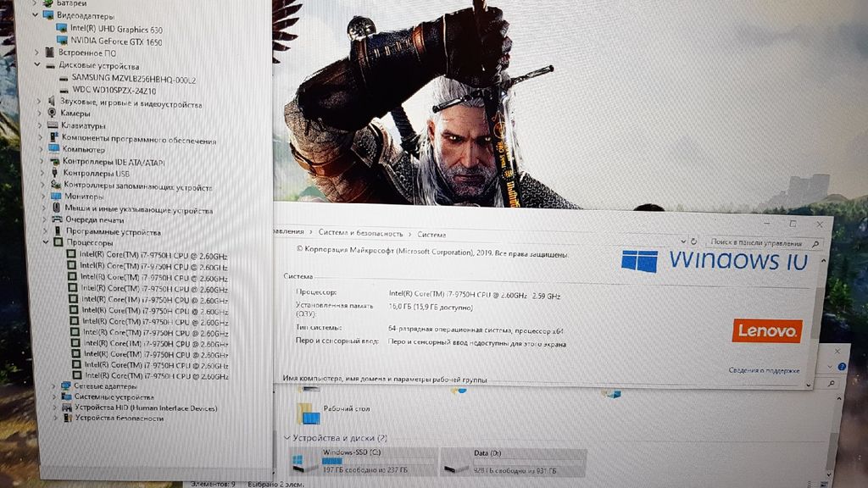Refresh the System control panel address bar
Screen dimensions: 868x488
click(x=693, y=241)
